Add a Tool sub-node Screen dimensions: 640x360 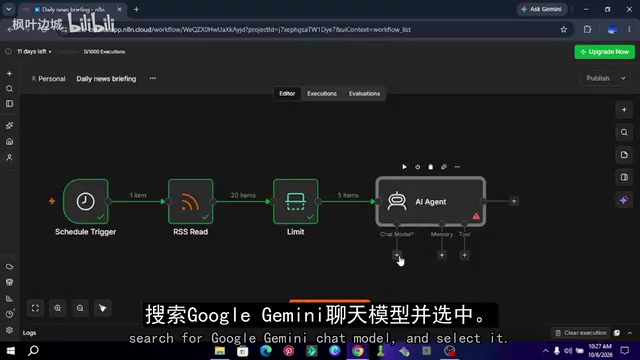464,255
